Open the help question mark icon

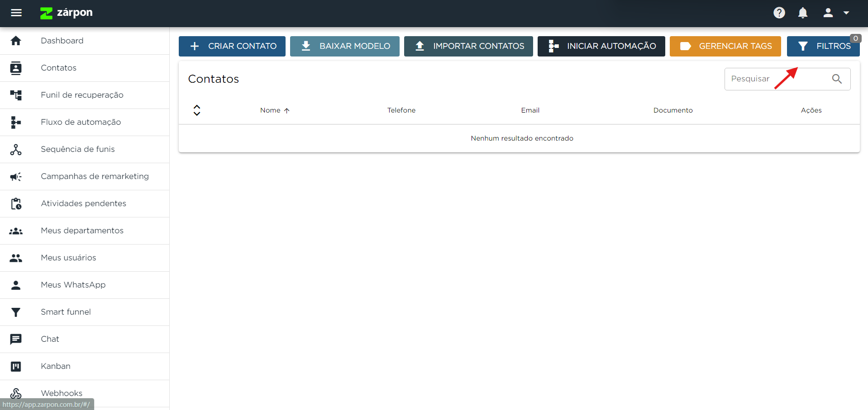(x=779, y=13)
